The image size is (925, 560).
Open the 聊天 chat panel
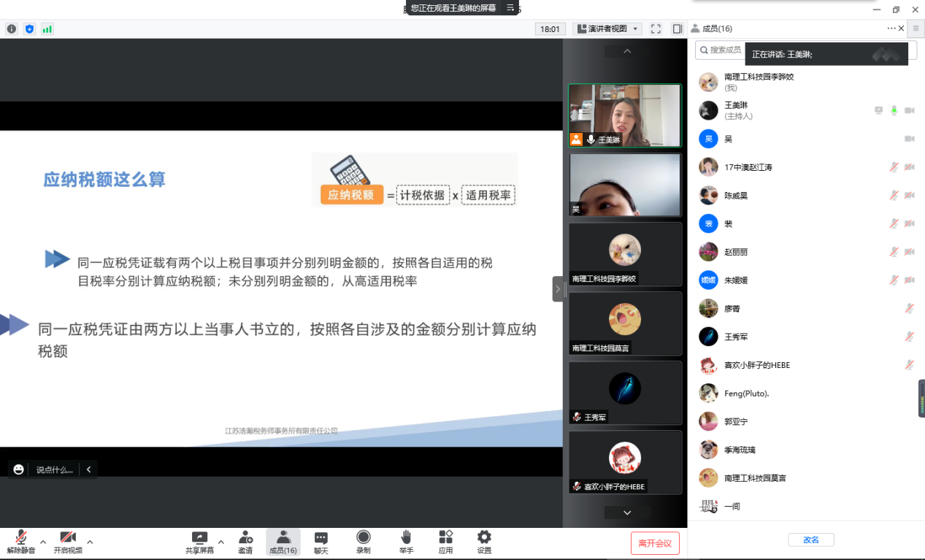(x=321, y=538)
